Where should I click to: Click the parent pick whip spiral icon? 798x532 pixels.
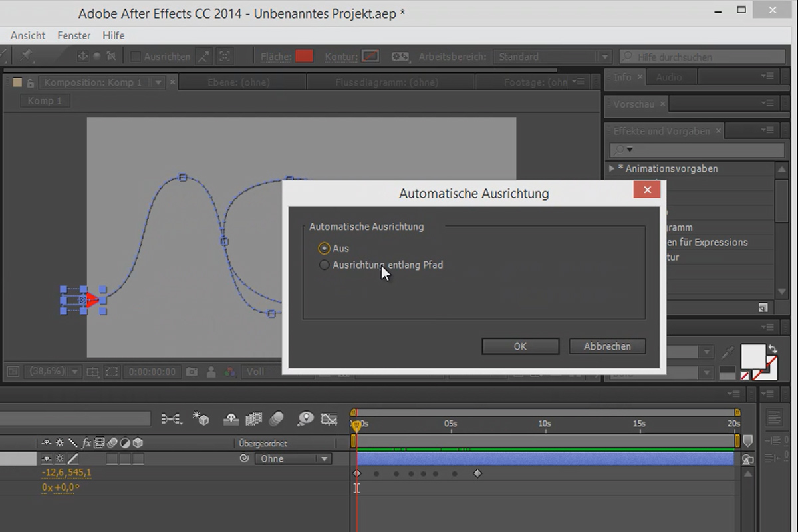point(244,458)
